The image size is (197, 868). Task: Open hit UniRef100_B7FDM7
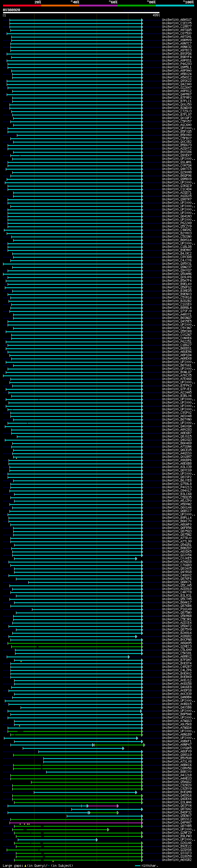tap(177, 660)
